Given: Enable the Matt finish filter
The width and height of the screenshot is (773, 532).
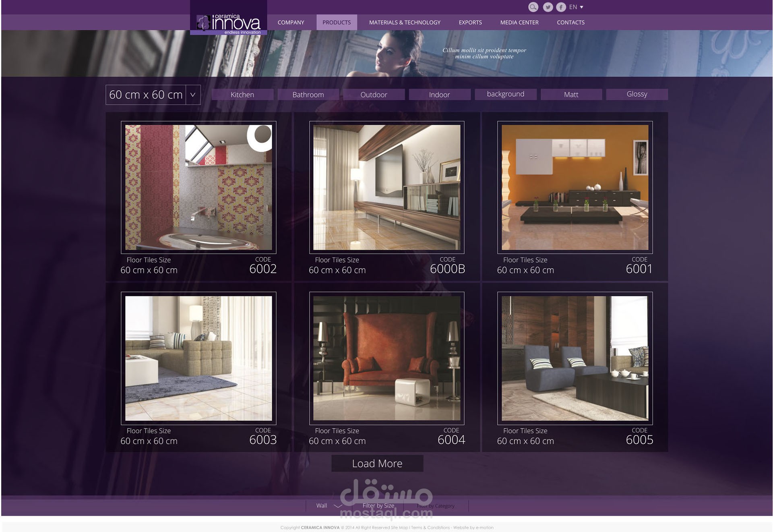Looking at the screenshot, I should point(571,95).
